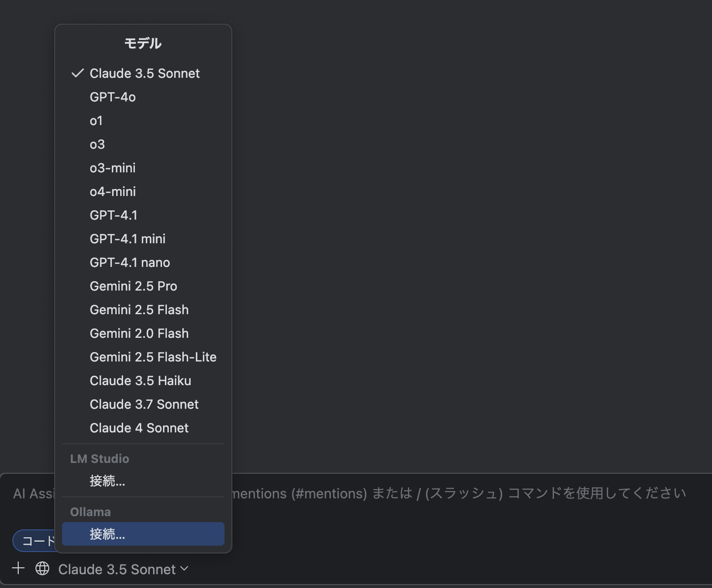Viewport: 712px width, 588px height.
Task: Select Gemini 2.5 Flash-Lite model
Action: point(153,357)
